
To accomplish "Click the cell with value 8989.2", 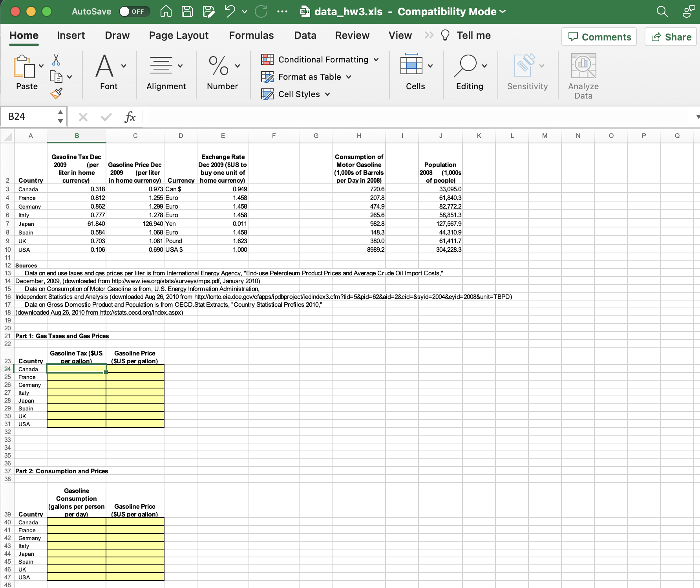I will [x=359, y=249].
